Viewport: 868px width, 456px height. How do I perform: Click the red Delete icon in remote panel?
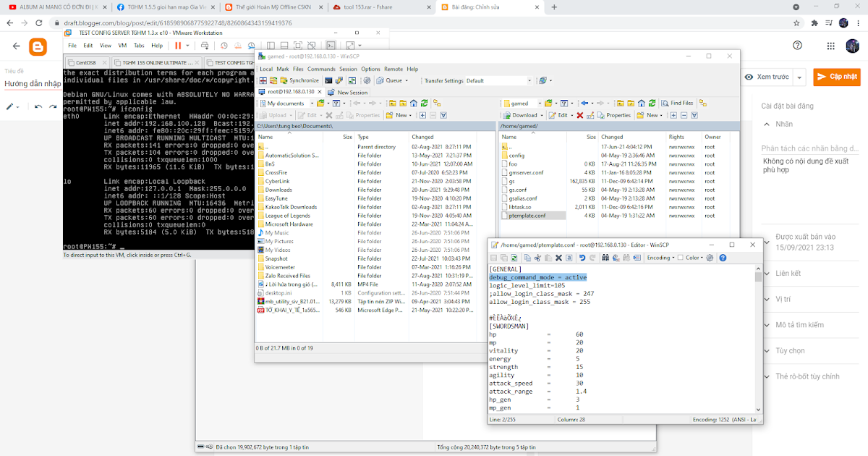(x=579, y=115)
